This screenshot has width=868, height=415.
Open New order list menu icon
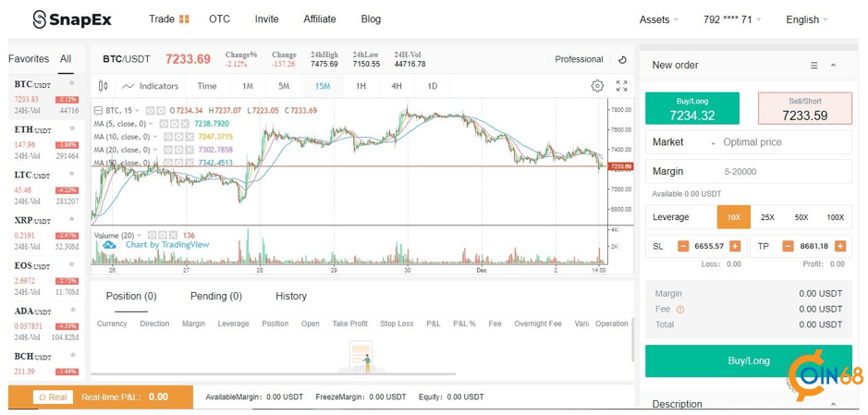[813, 66]
